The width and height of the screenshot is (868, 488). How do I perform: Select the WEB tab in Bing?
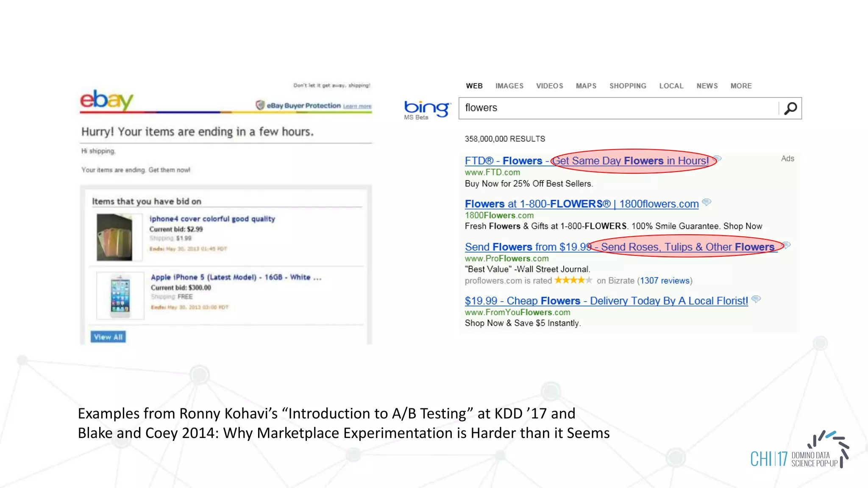(474, 86)
